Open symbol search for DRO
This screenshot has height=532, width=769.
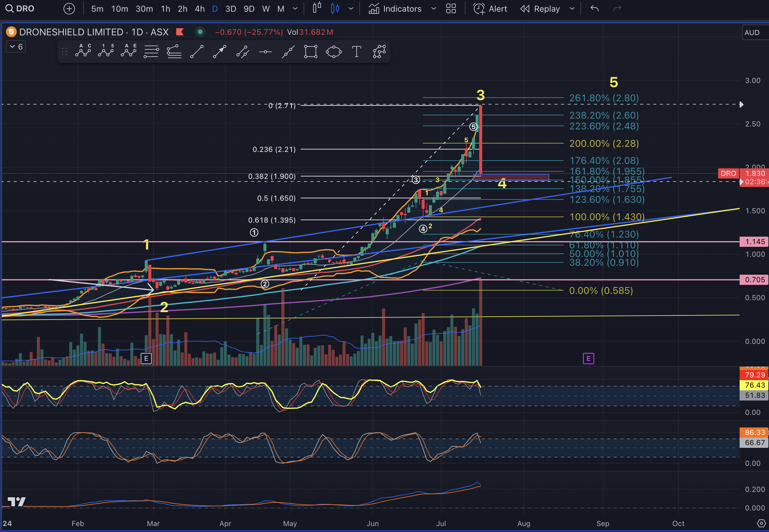point(20,9)
